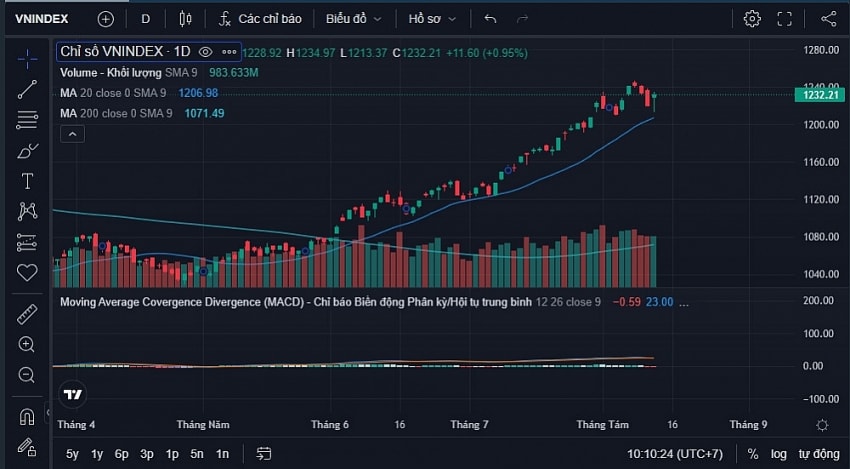
Task: Click the 1071.49 MA 200 value
Action: point(204,113)
